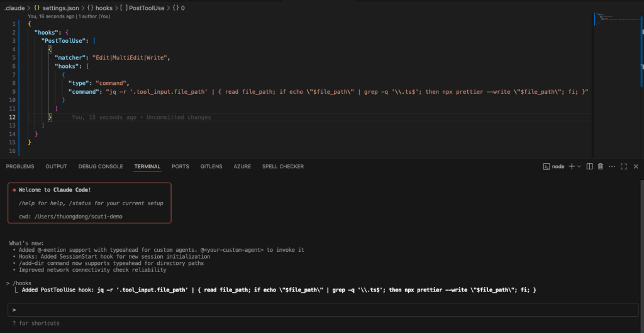
Task: Open the Output tab
Action: click(x=56, y=166)
